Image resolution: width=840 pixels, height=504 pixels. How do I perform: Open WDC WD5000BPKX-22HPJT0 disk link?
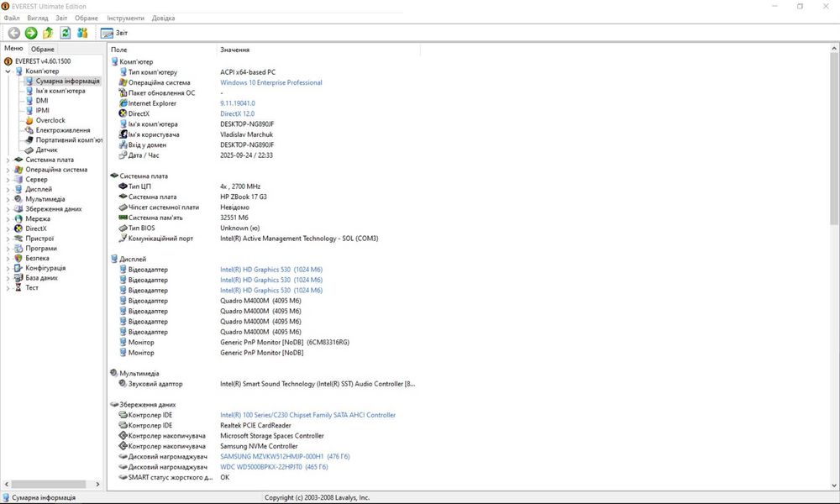pyautogui.click(x=274, y=467)
